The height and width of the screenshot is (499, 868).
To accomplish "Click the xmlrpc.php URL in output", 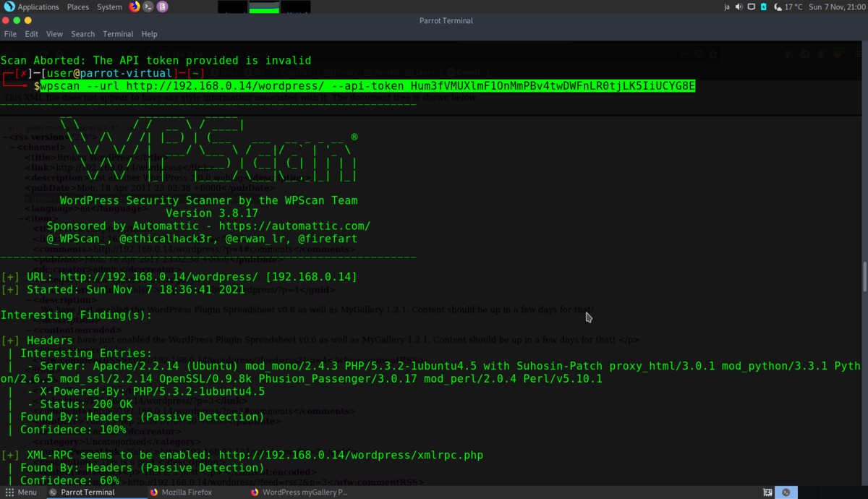I will [351, 456].
